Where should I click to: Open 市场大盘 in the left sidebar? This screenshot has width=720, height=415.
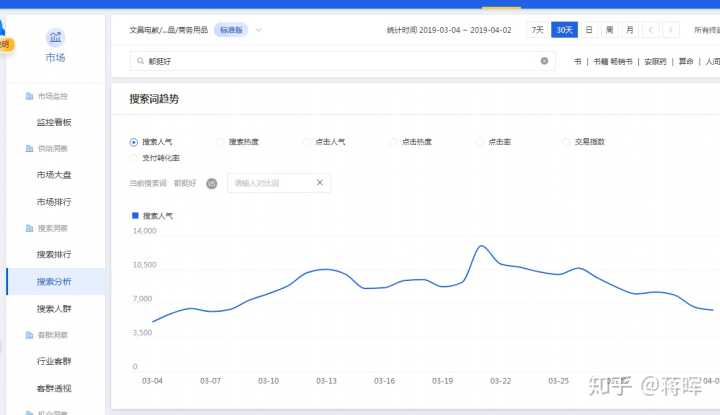pyautogui.click(x=54, y=175)
